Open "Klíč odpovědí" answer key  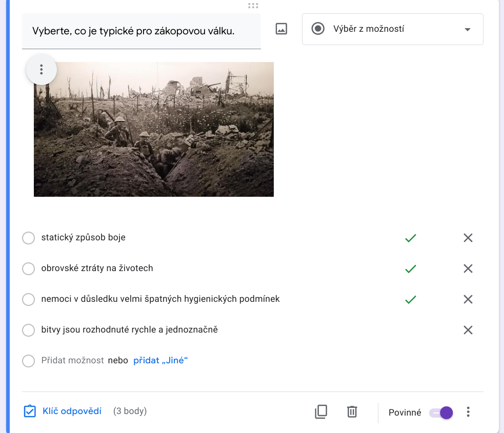(x=63, y=411)
